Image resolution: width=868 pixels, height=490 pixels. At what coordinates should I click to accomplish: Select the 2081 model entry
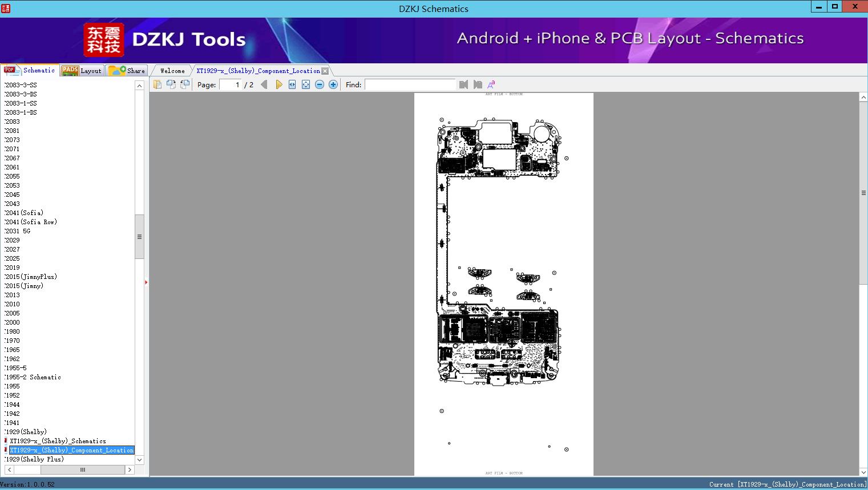click(x=12, y=131)
